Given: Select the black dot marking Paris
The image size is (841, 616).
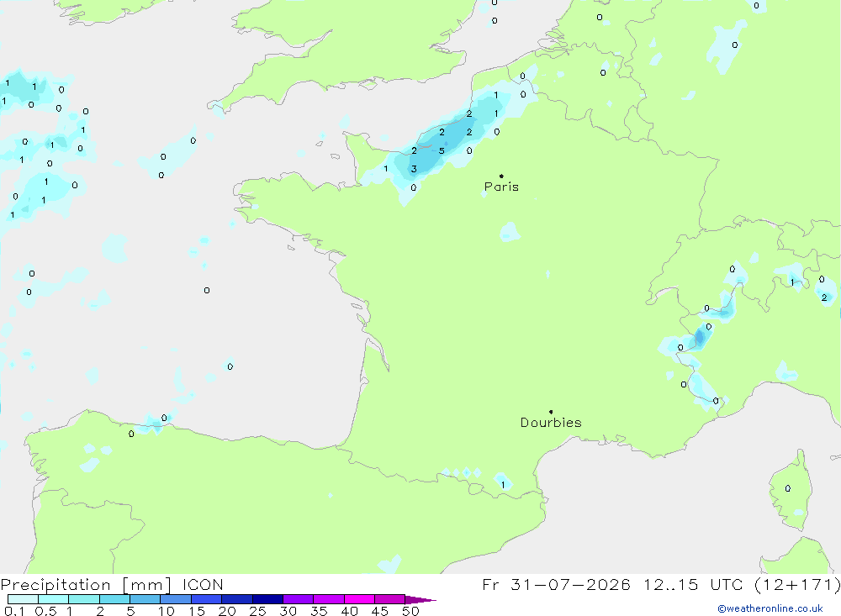Looking at the screenshot, I should pos(501,176).
